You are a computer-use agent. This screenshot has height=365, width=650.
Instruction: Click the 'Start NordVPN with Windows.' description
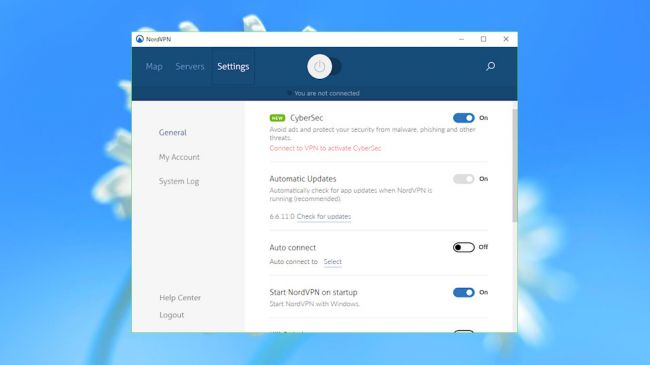[314, 304]
